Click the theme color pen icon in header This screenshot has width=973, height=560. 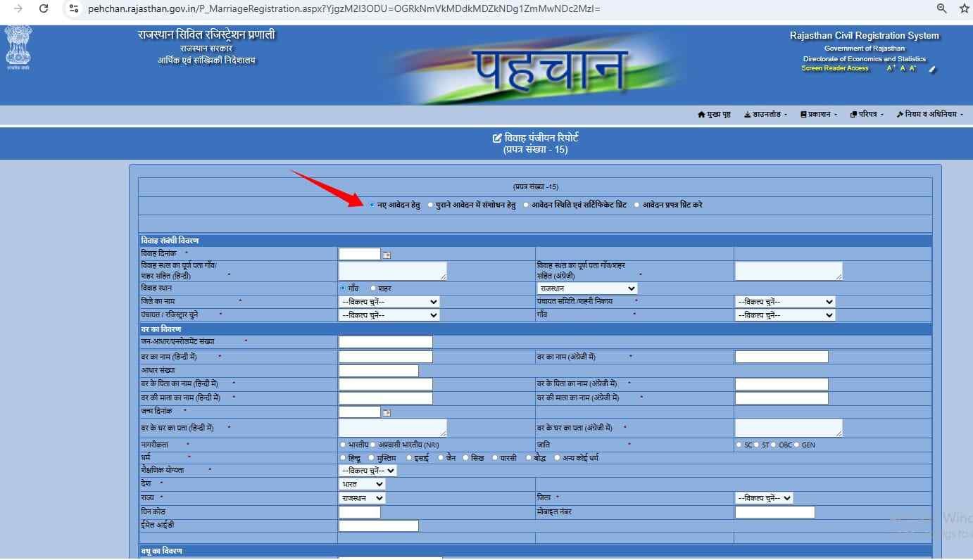click(x=933, y=69)
